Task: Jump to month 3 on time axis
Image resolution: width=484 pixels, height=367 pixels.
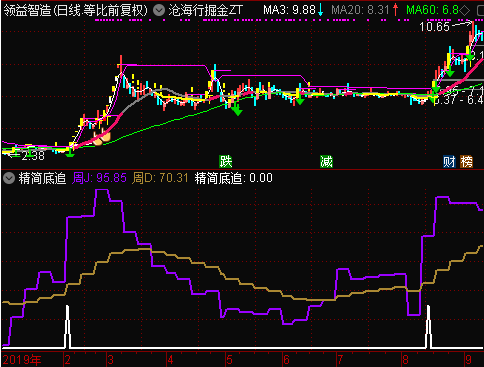Action: click(x=110, y=360)
